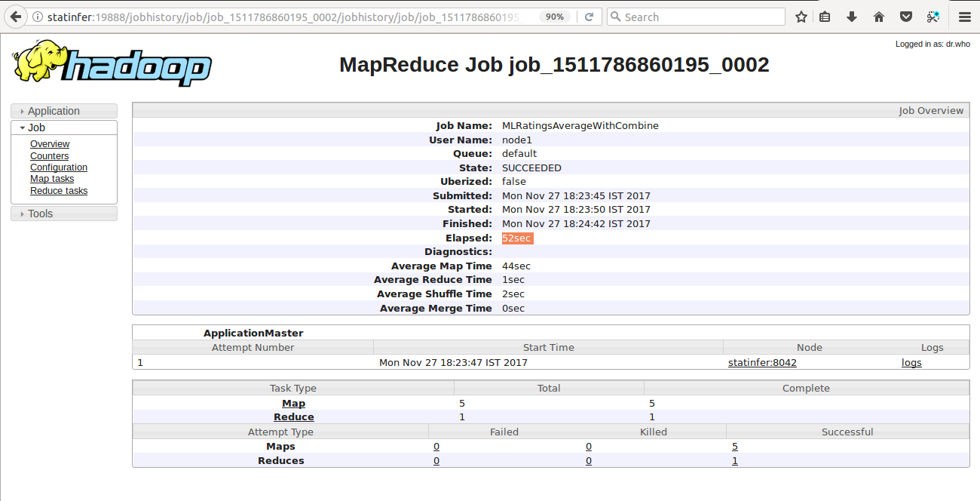Click the Uberized value false
The width and height of the screenshot is (980, 501).
(514, 182)
